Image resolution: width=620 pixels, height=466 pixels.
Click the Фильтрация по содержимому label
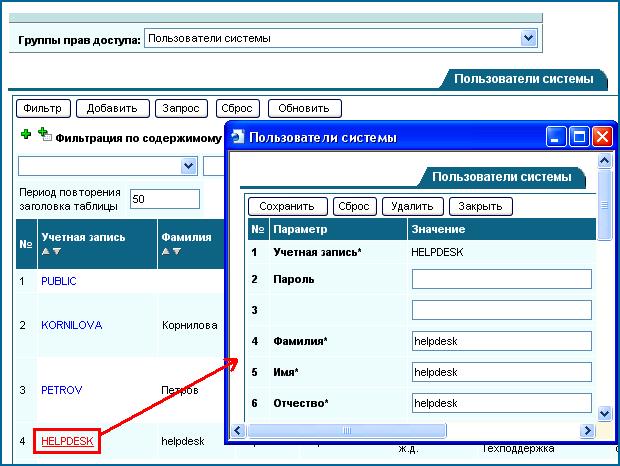(138, 138)
